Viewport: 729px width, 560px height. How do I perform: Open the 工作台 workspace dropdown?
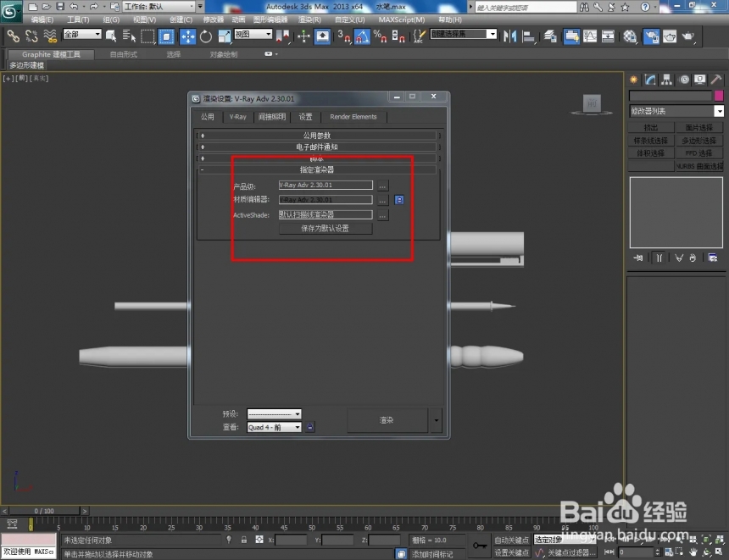(x=159, y=7)
